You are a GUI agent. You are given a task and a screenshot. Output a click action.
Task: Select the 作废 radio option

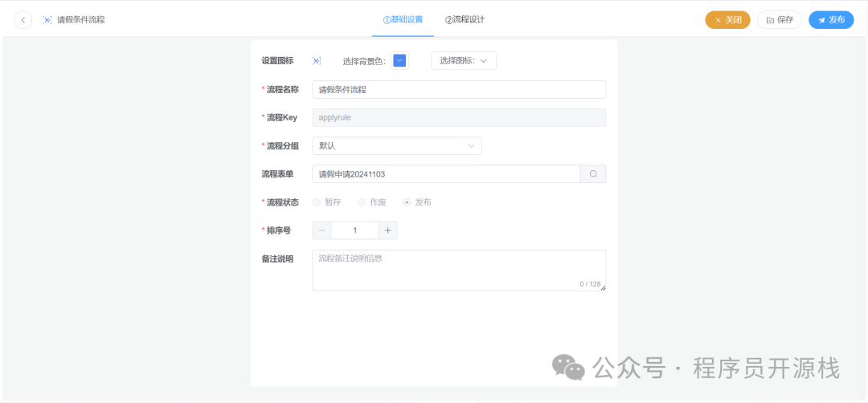(372, 202)
